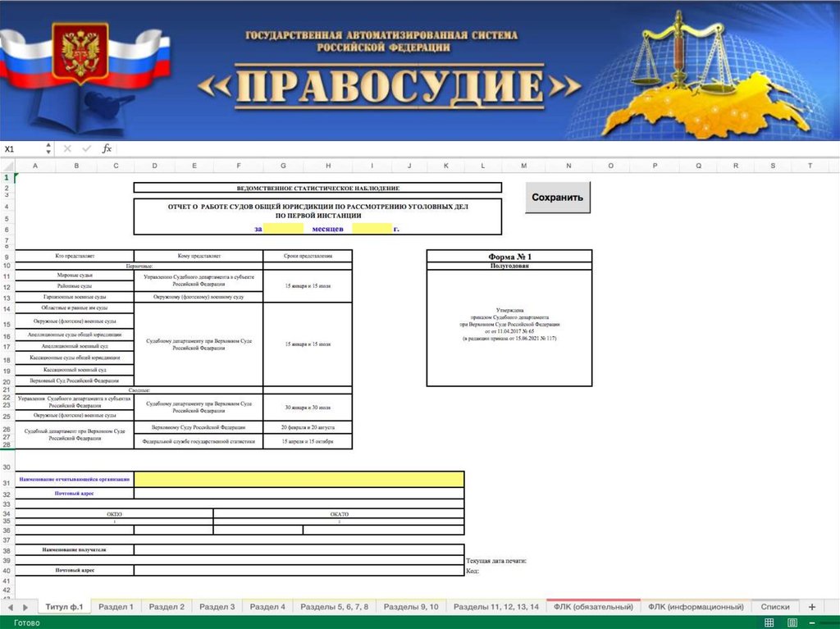Click the row 38 header
Screen dimensions: 840x629
7,551
